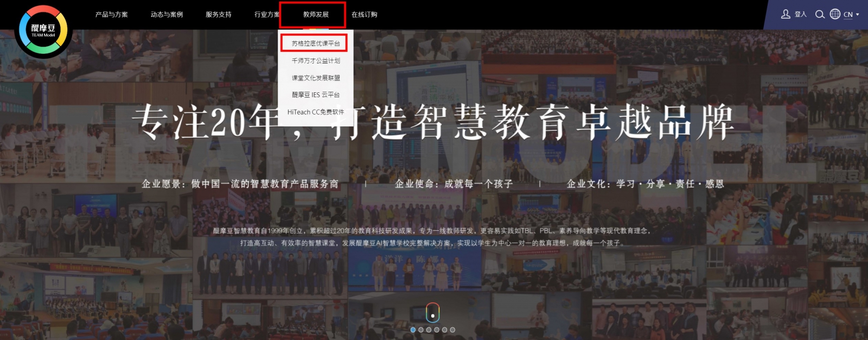Viewport: 868px width, 340px height.
Task: Click the 教师发展 menu item
Action: pyautogui.click(x=316, y=15)
